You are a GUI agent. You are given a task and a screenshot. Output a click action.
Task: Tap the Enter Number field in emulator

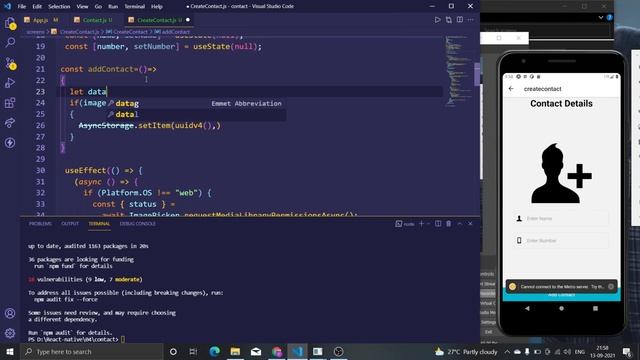pos(561,240)
